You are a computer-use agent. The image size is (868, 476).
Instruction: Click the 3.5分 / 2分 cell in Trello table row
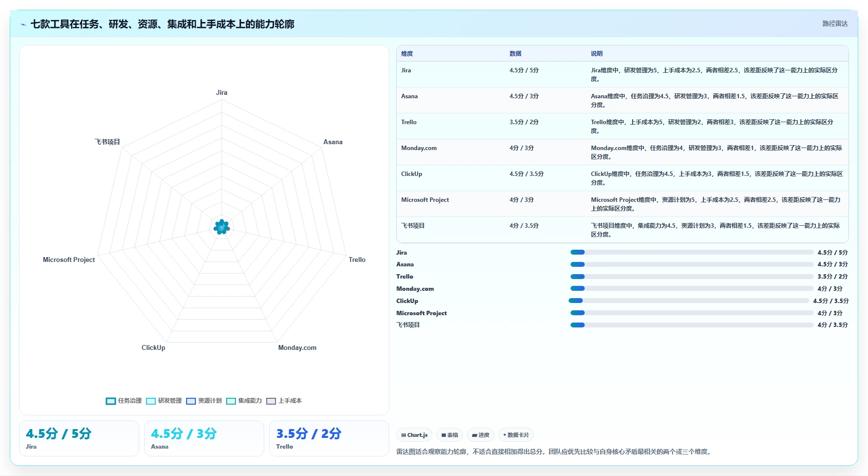(524, 122)
